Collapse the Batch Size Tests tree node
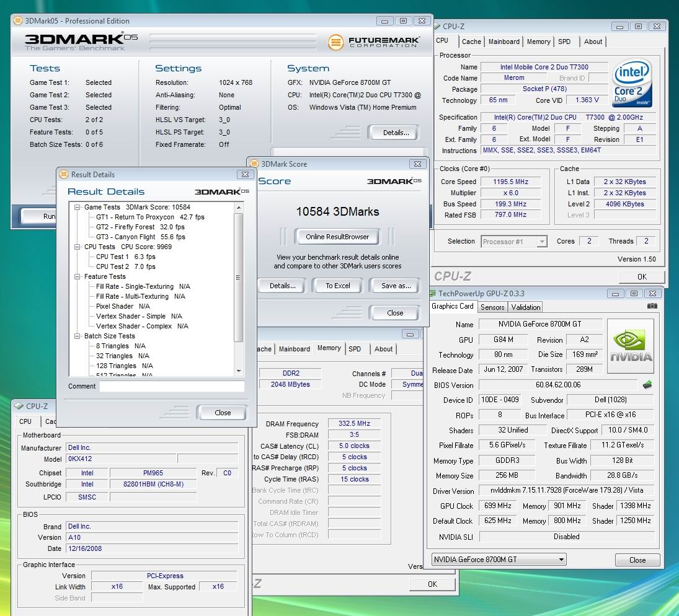Viewport: 679px width, 616px height. click(78, 336)
